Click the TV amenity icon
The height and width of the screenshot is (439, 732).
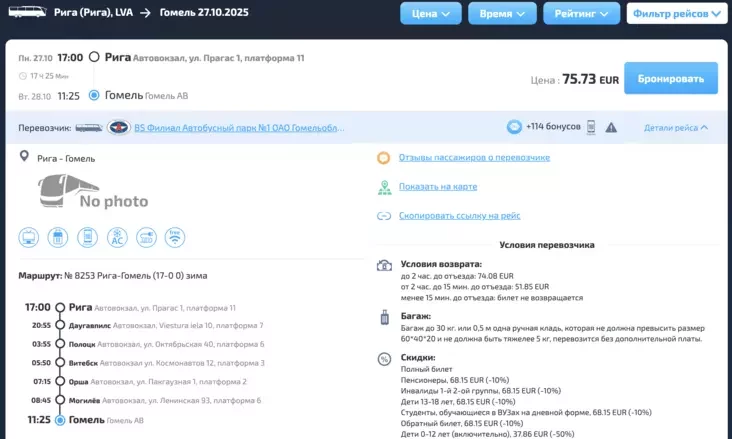[30, 238]
